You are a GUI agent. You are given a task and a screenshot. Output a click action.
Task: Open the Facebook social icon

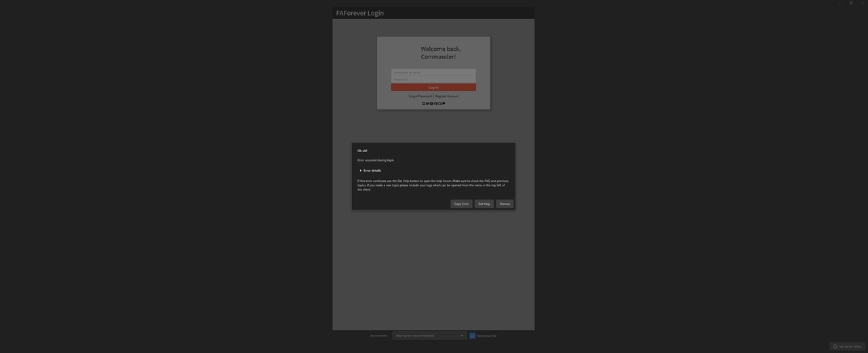point(436,103)
